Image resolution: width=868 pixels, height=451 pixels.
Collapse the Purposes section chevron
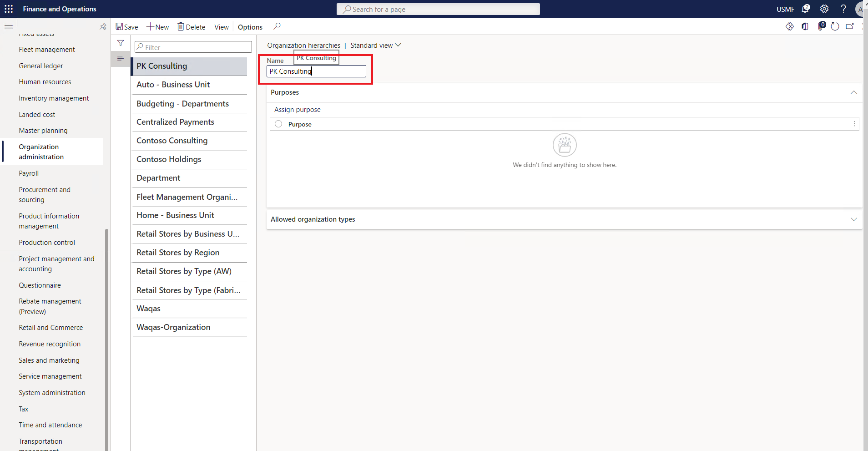(854, 92)
